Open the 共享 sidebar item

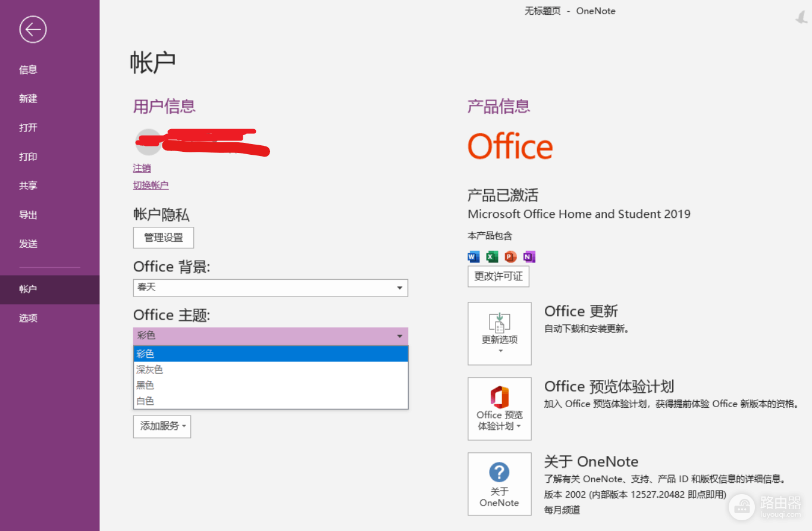(50, 186)
